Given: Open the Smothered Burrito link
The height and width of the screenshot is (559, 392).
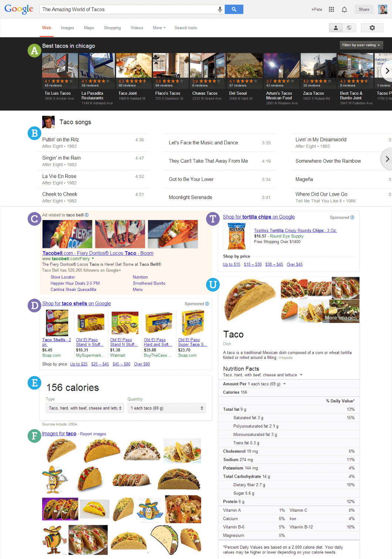Looking at the screenshot, I should click(x=149, y=283).
